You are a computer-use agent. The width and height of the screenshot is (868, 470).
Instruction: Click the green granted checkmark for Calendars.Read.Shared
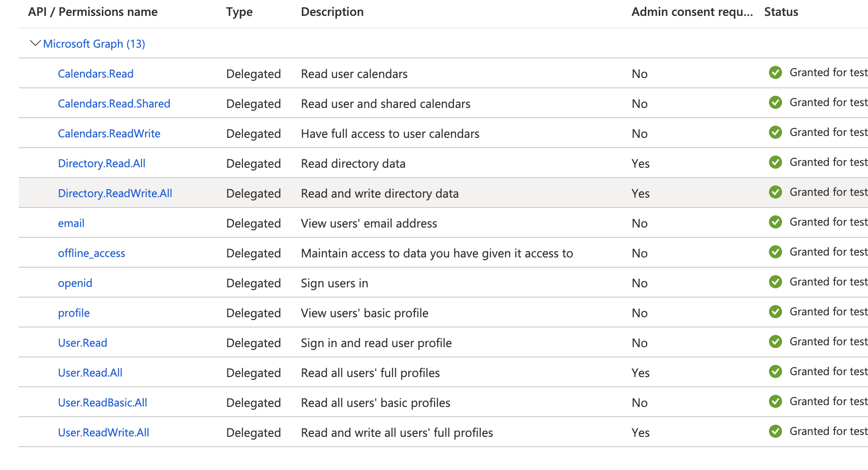coord(776,102)
